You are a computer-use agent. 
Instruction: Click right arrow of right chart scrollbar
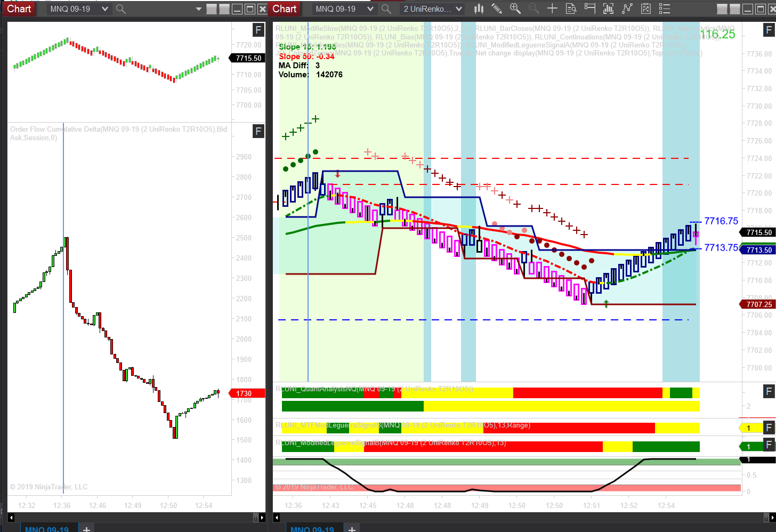pos(772,517)
